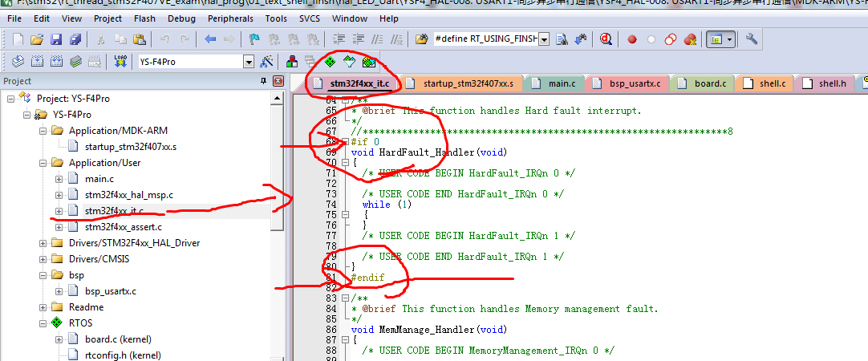868x361 pixels.
Task: Click the Translate file icon on the build toolbar
Action: pos(18,61)
